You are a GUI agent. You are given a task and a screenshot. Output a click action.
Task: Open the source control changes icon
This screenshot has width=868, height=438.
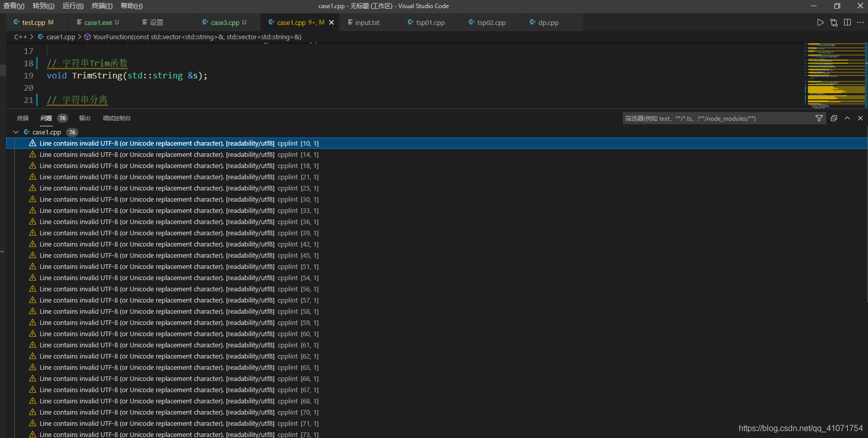(834, 22)
